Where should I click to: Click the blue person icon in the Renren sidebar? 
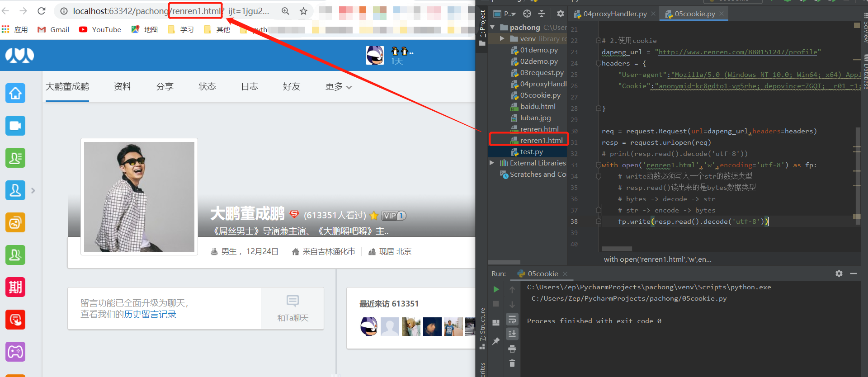(x=15, y=190)
